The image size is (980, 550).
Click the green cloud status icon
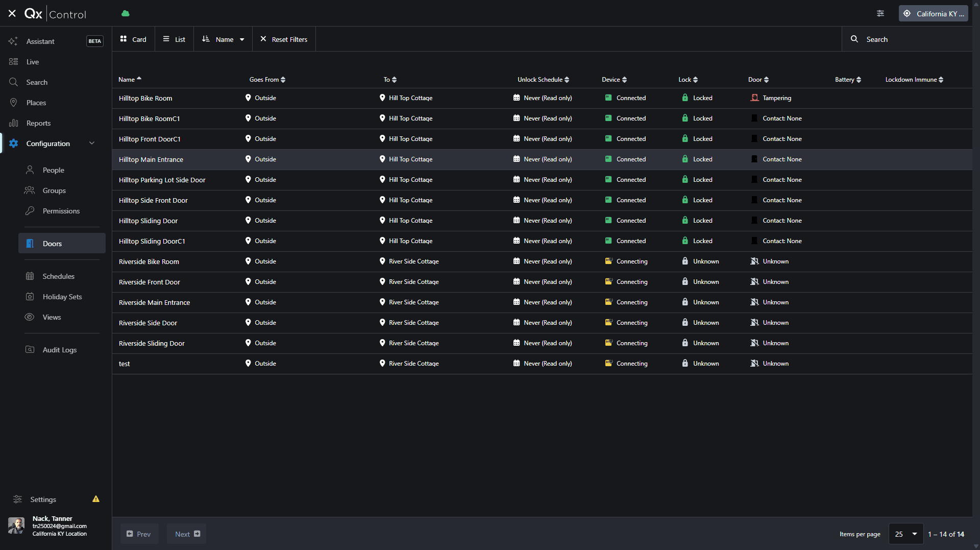(x=126, y=14)
